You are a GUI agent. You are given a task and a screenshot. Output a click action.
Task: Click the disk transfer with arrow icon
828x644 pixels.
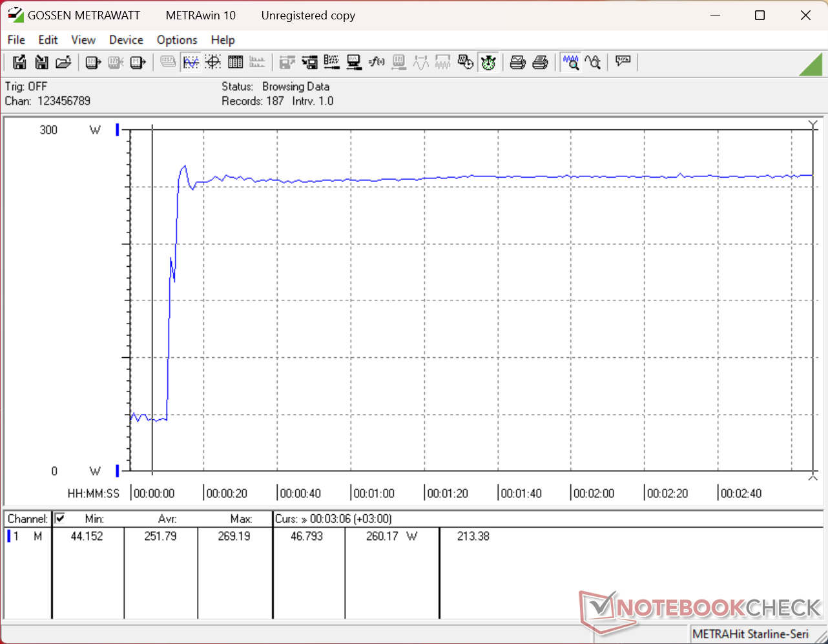(309, 62)
